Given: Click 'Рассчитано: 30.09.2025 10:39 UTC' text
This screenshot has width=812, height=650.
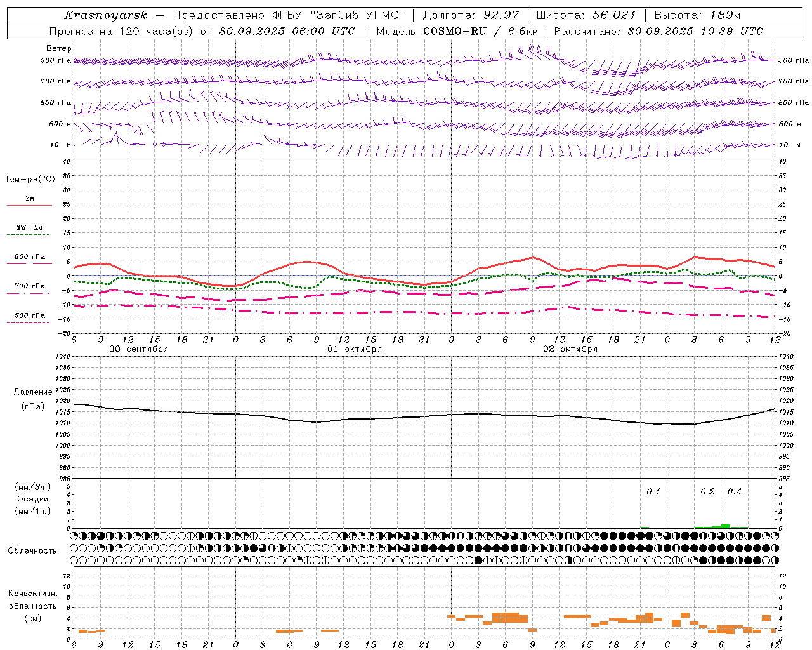Looking at the screenshot, I should click(x=658, y=31).
